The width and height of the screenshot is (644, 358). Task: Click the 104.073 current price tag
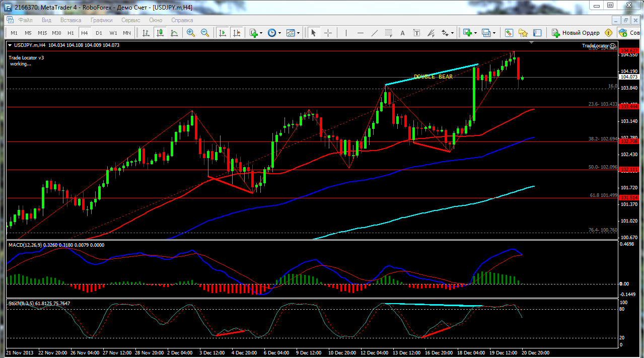pyautogui.click(x=630, y=77)
